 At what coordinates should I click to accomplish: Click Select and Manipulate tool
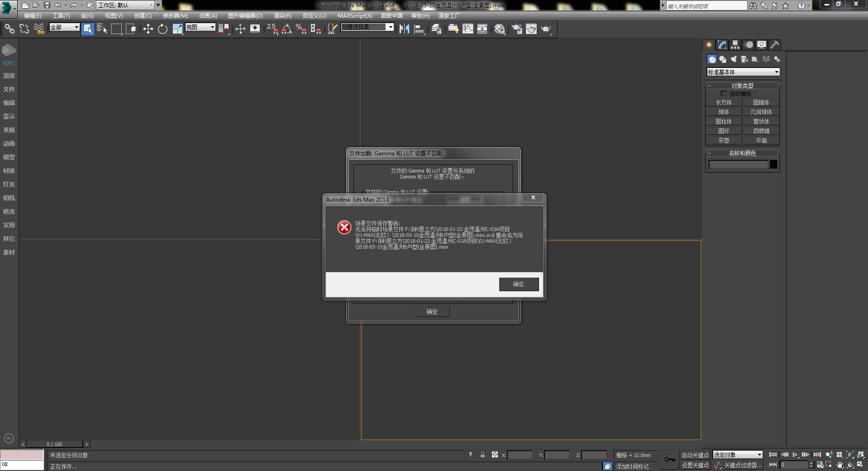coord(240,29)
